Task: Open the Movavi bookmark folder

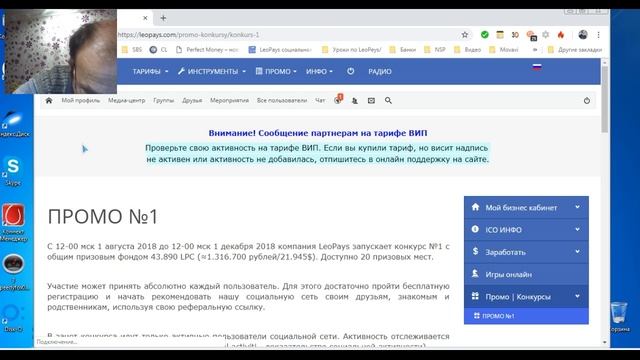Action: [x=504, y=50]
